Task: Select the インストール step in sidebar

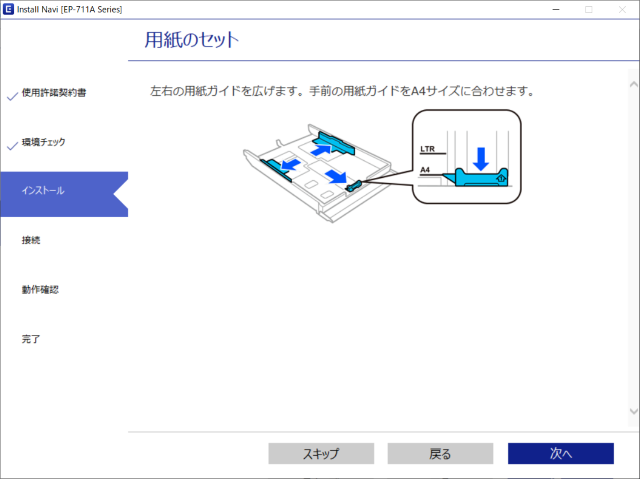Action: [x=64, y=194]
